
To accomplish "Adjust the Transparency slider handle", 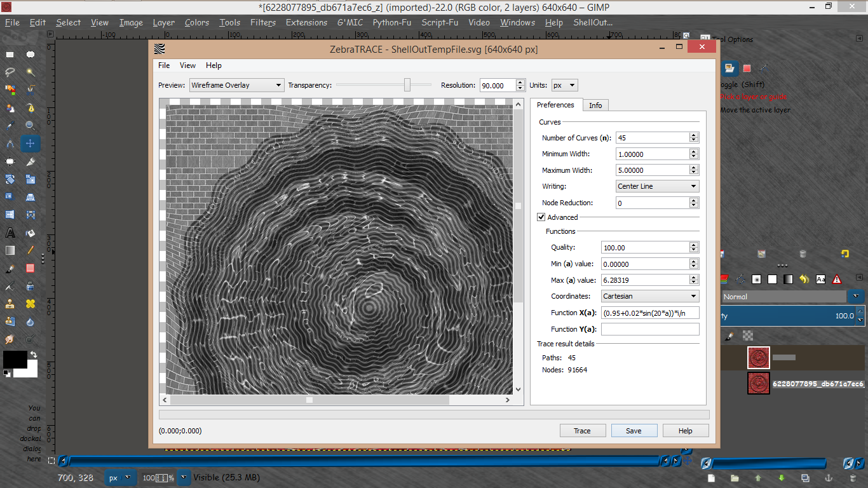I will [x=407, y=85].
